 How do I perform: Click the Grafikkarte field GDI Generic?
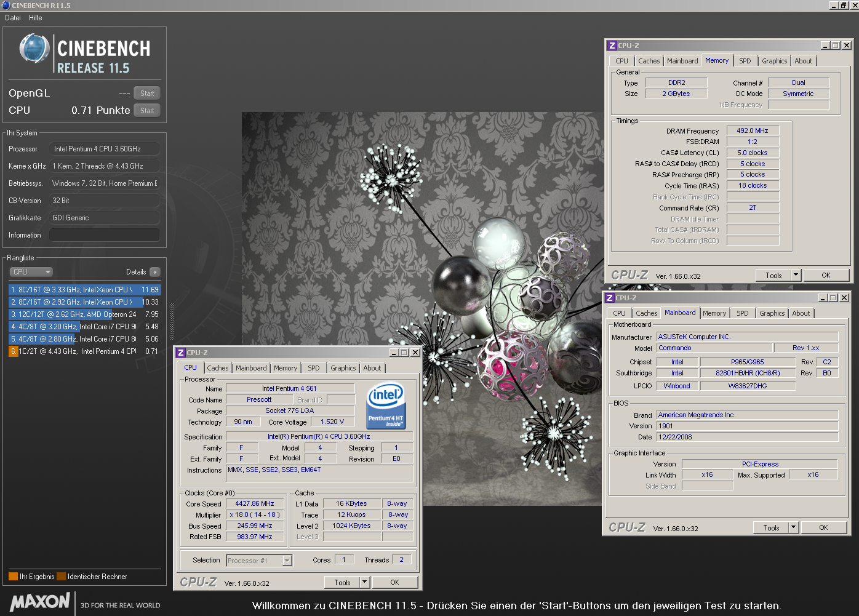105,218
